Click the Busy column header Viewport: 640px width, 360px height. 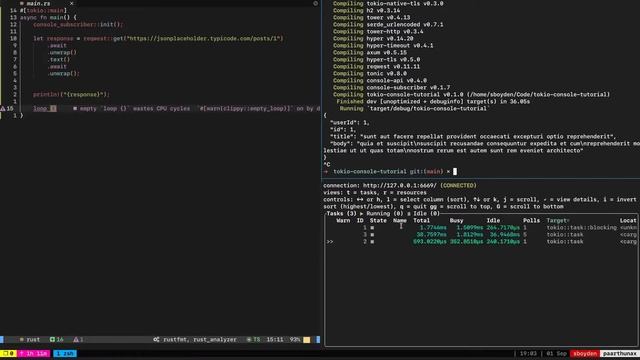456,220
